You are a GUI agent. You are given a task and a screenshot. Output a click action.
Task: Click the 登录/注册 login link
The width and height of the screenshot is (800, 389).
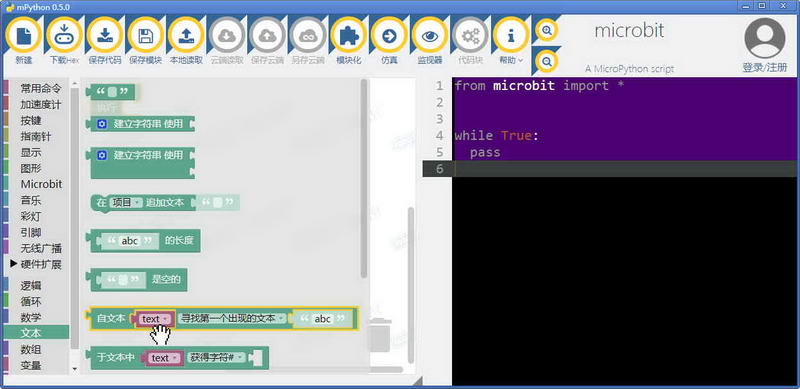(x=764, y=67)
